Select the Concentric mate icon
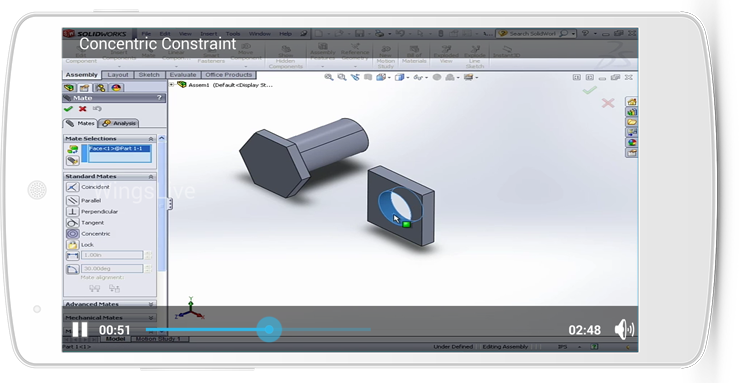Image resolution: width=739 pixels, height=383 pixels. pos(72,234)
